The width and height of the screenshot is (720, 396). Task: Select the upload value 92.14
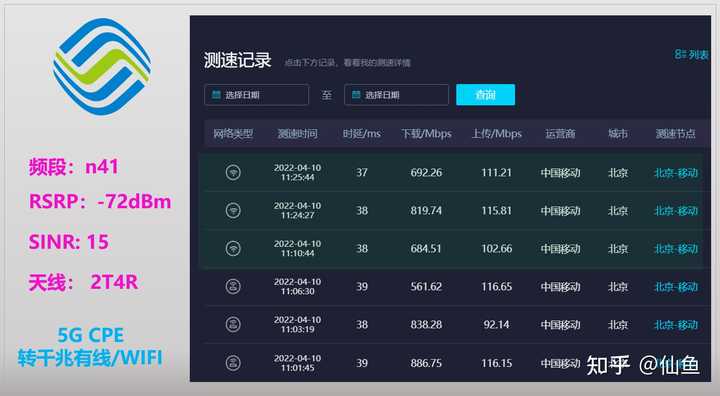[x=496, y=325]
